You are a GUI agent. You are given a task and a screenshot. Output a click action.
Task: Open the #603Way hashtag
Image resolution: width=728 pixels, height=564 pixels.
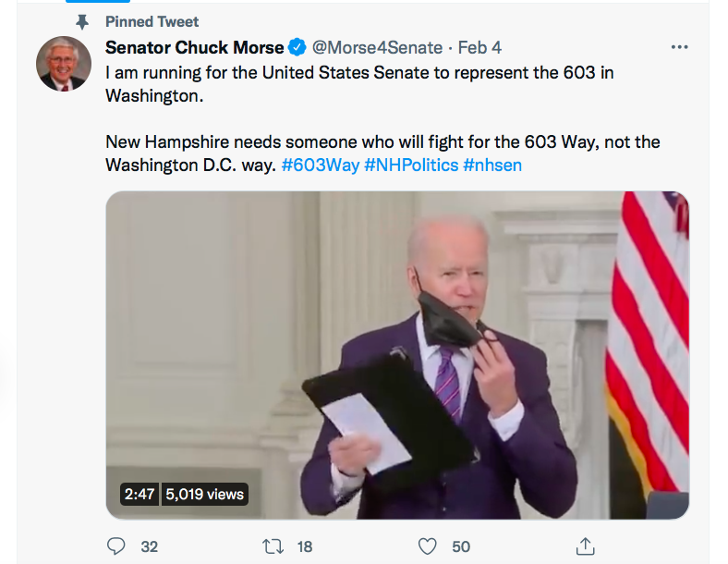point(320,165)
